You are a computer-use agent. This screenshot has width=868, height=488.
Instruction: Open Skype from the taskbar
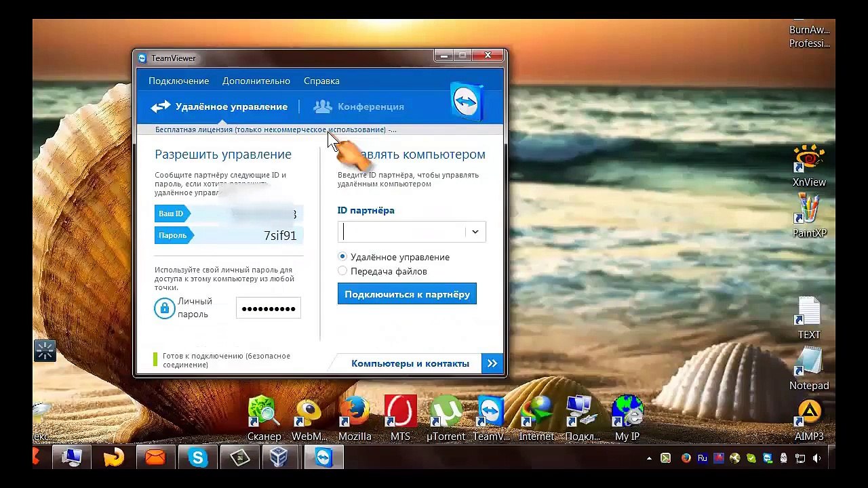197,458
